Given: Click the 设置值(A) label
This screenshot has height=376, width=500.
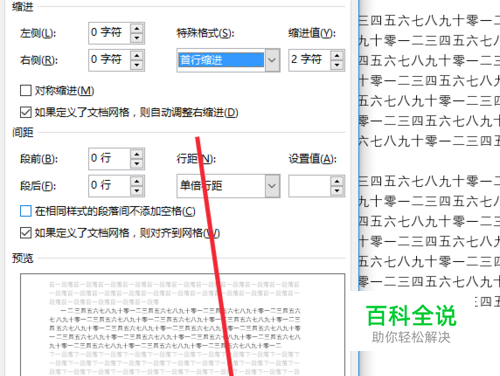Looking at the screenshot, I should (312, 159).
